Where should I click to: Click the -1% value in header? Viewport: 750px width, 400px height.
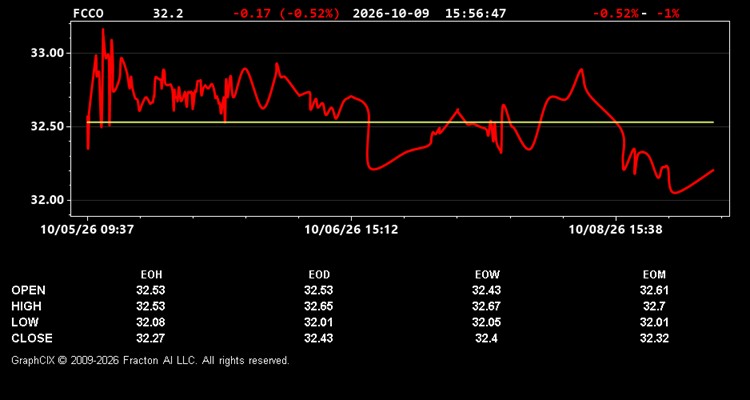coord(668,13)
